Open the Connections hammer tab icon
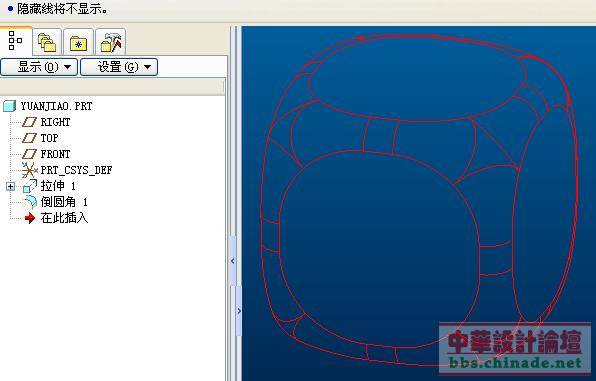This screenshot has height=381, width=596. click(x=111, y=42)
